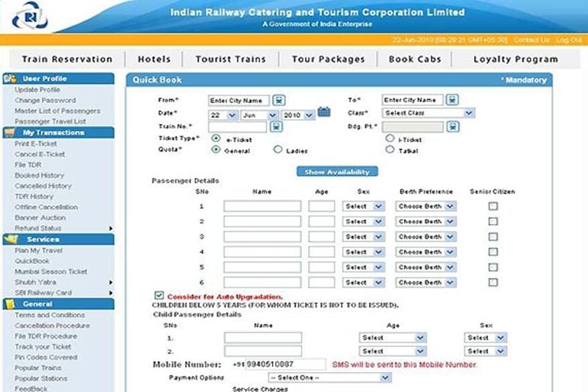Select the i-Ticket radio button

pyautogui.click(x=390, y=138)
